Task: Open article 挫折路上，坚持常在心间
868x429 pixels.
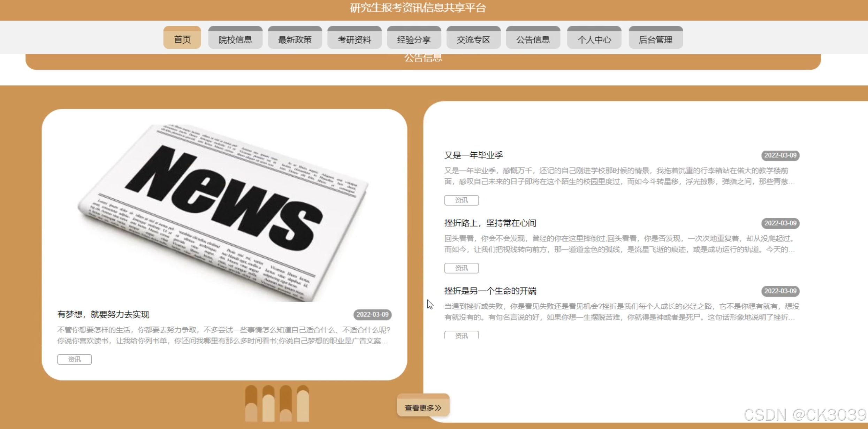Action: [490, 223]
